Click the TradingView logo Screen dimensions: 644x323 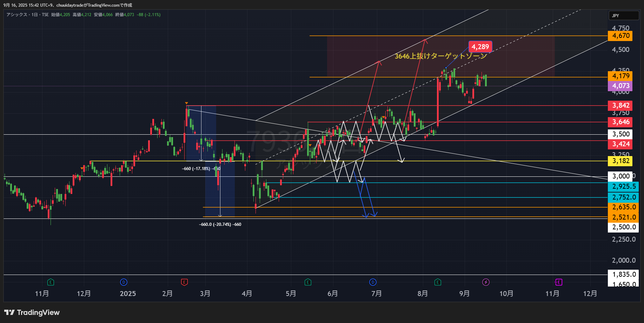pos(32,312)
